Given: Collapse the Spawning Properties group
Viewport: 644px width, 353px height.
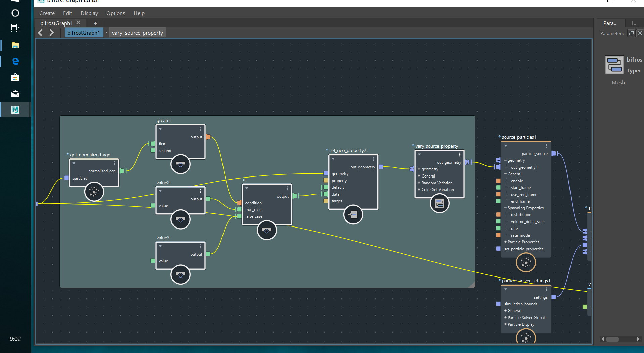Looking at the screenshot, I should [505, 208].
